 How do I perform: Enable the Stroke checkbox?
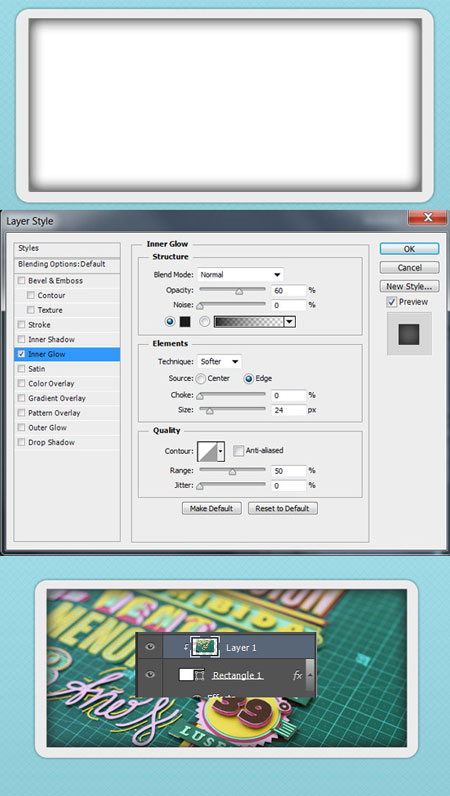21,325
